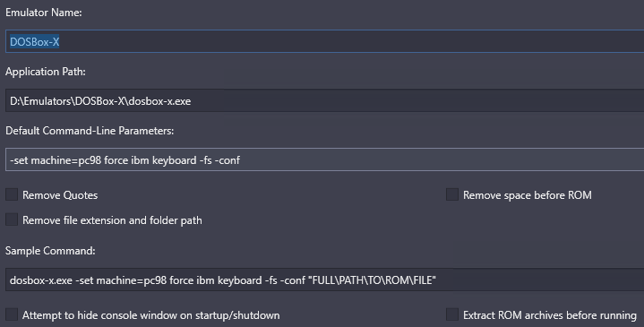Tick the Extract ROM archives box
Viewport: 644px width, 327px height.
[452, 314]
